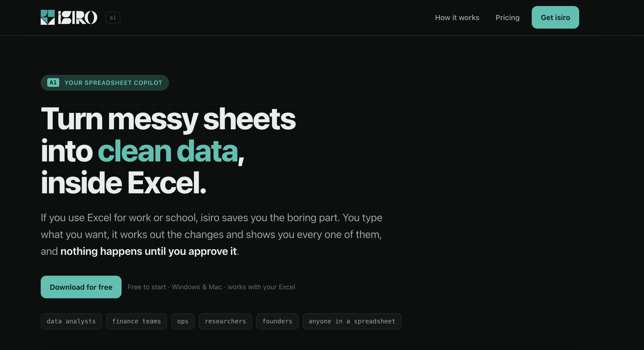Click the ISIRO wordmark in header

pyautogui.click(x=78, y=17)
